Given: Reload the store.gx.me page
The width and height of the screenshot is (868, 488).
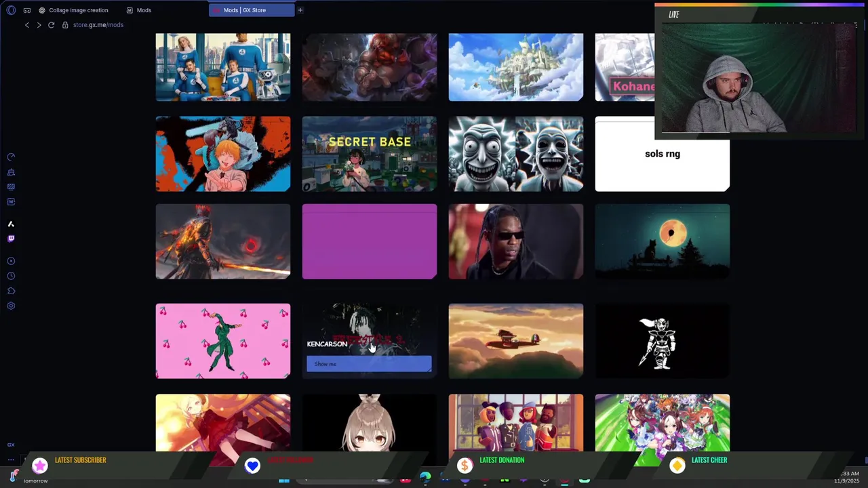Looking at the screenshot, I should (51, 25).
